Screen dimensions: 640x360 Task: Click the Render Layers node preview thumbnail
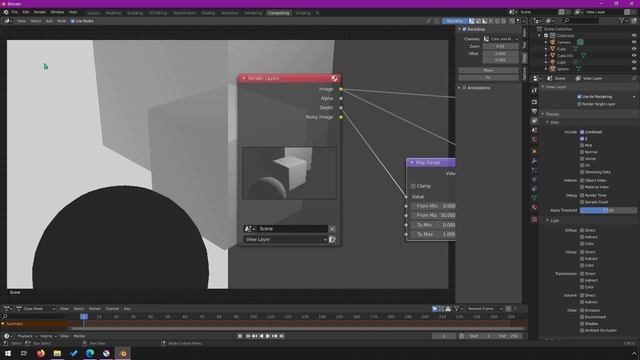pyautogui.click(x=289, y=173)
